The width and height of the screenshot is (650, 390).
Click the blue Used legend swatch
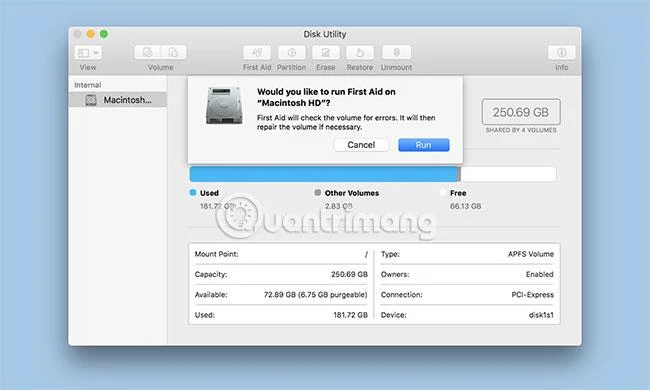(193, 192)
